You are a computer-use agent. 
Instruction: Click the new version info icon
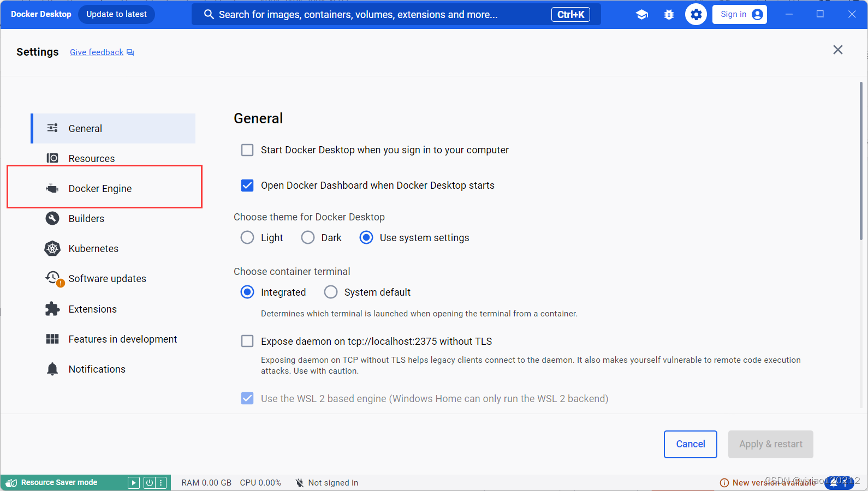coord(724,483)
